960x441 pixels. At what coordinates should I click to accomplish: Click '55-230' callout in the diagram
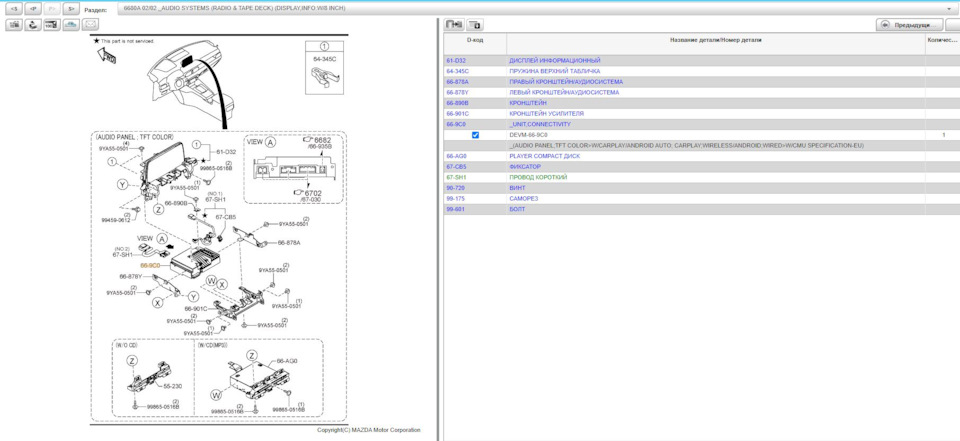tap(173, 387)
